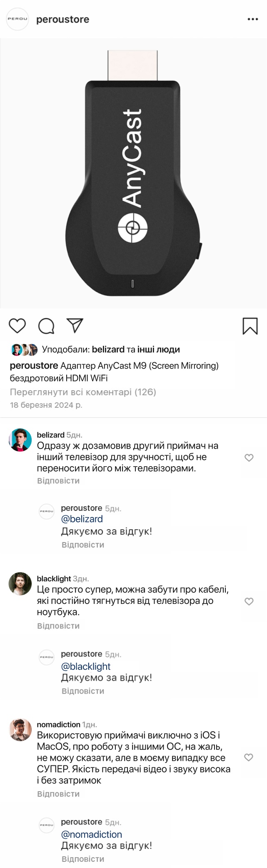Like blacklight's comment about cables
The width and height of the screenshot is (267, 868).
249,601
